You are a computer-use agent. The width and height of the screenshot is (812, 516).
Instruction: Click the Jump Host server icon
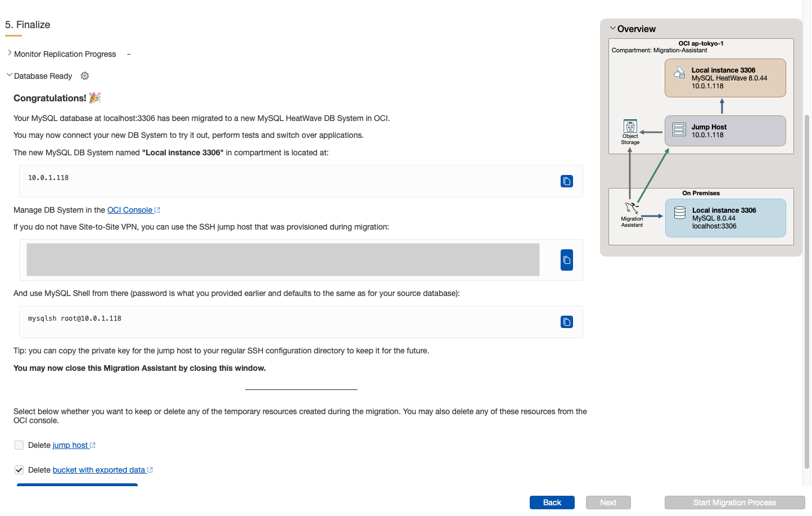(679, 130)
